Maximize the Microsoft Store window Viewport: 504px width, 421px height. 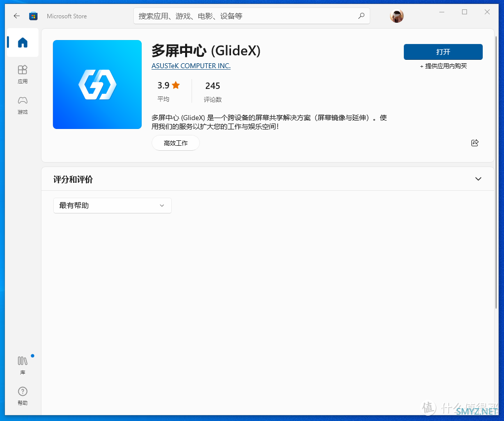(465, 12)
